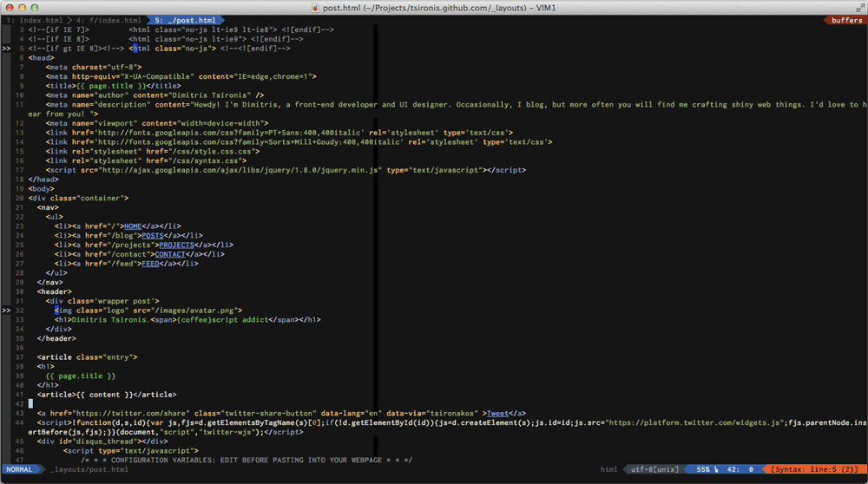Click the 42: 0 cursor position segment

tap(740, 469)
